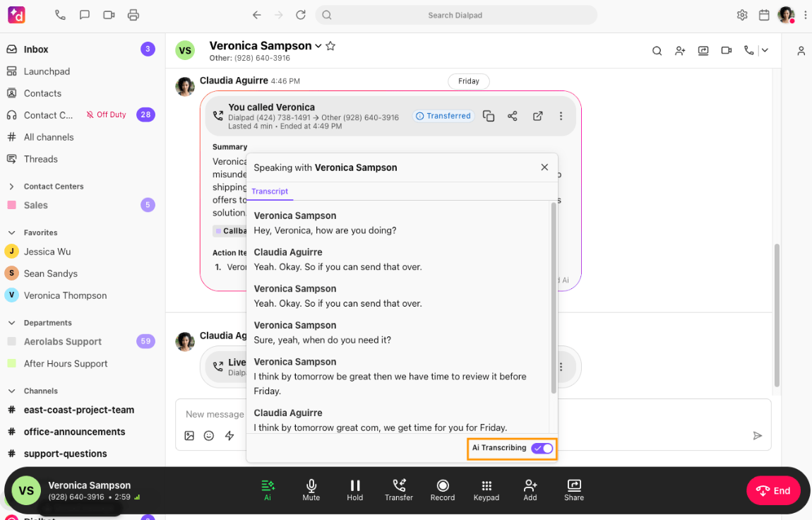812x520 pixels.
Task: Expand the Contact Centers section
Action: point(11,187)
